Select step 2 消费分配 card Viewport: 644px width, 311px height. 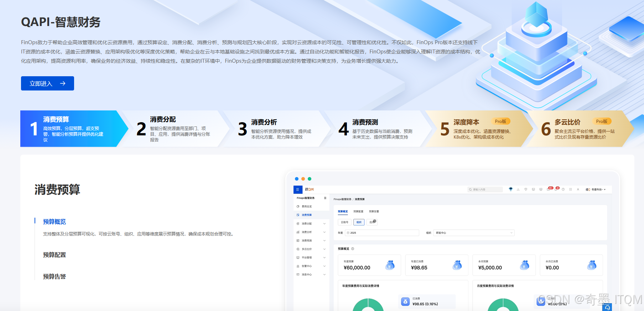coord(175,129)
